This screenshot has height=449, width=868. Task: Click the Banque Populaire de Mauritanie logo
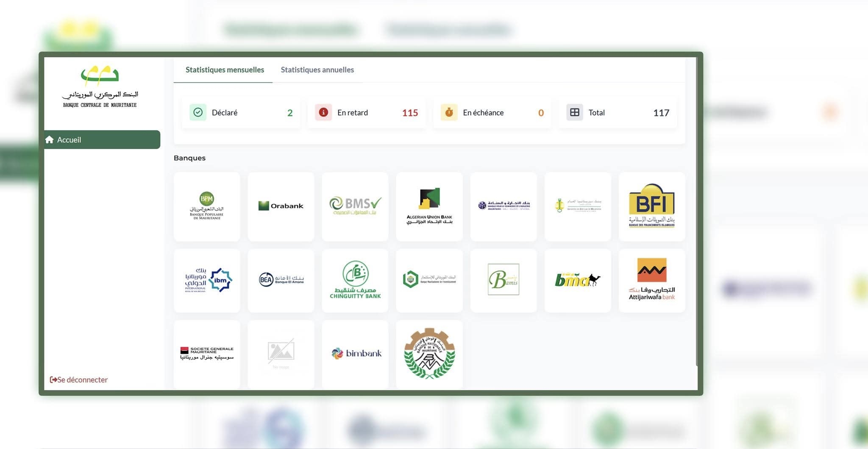coord(207,206)
